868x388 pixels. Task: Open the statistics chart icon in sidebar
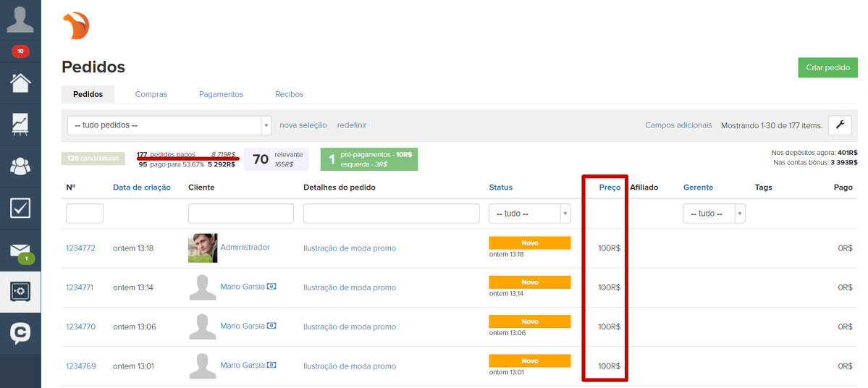pyautogui.click(x=20, y=124)
